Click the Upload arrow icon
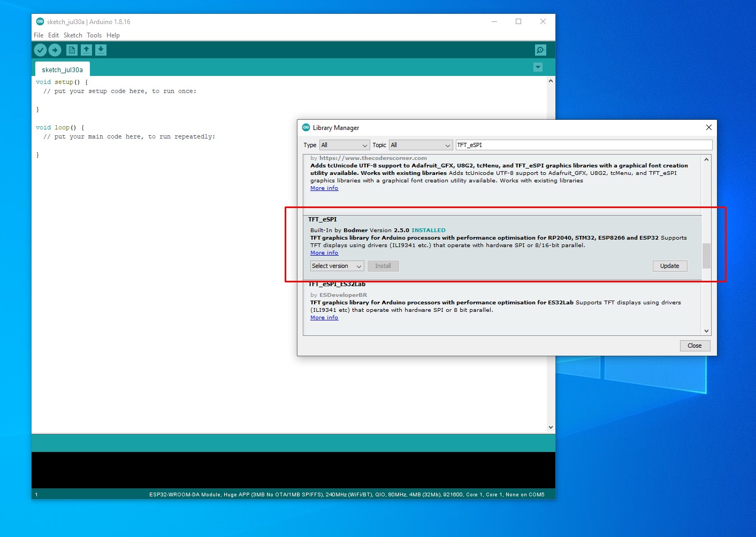The height and width of the screenshot is (537, 756). coord(55,50)
